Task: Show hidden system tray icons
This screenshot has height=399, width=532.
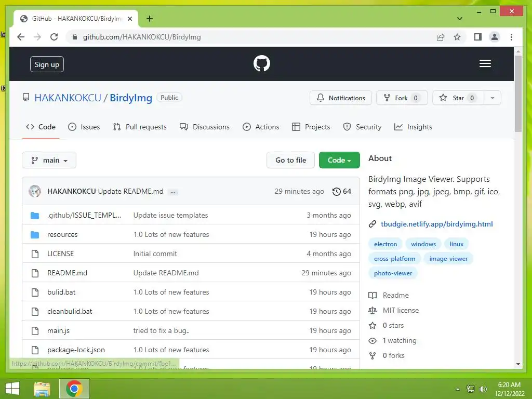Action: click(458, 389)
